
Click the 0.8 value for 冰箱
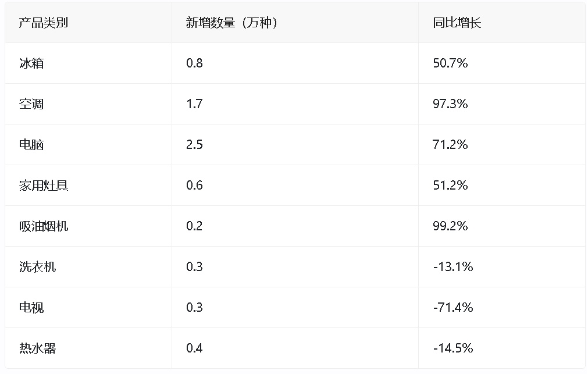pos(194,63)
